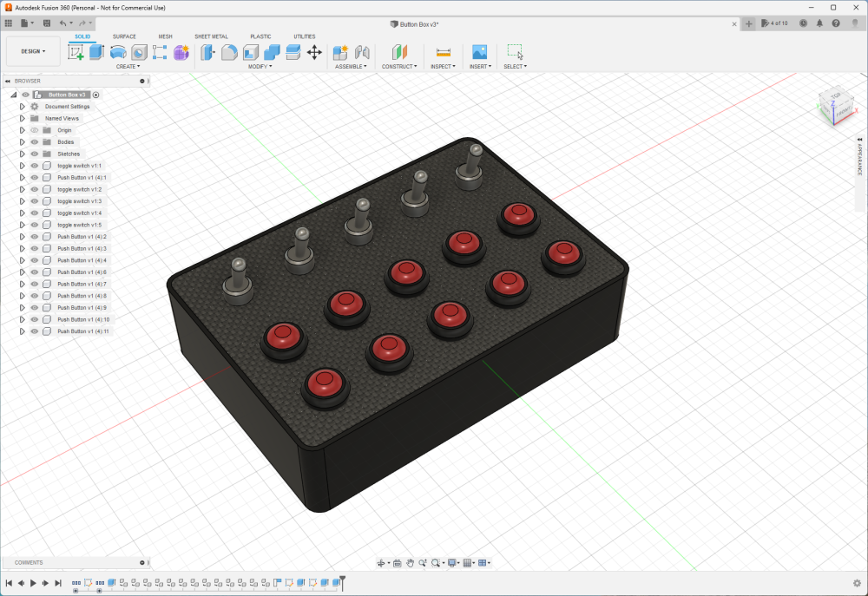Expand the Push Button v1 (4):11 component
This screenshot has width=868, height=596.
[23, 331]
